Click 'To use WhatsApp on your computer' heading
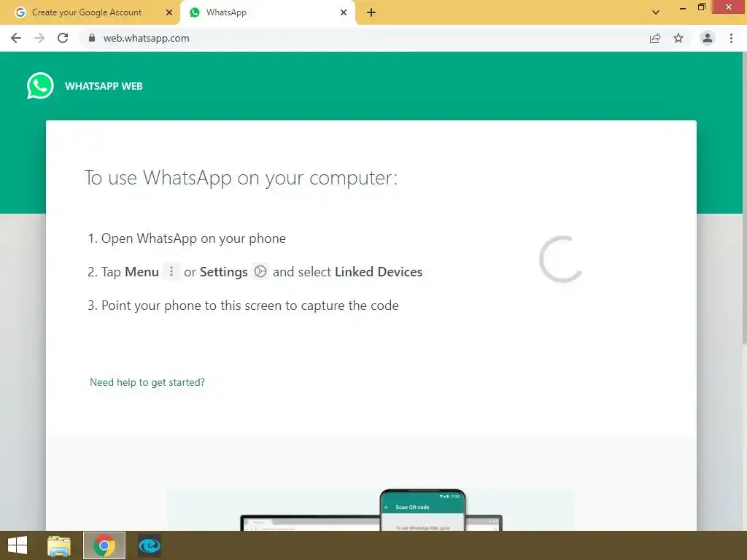 (241, 178)
